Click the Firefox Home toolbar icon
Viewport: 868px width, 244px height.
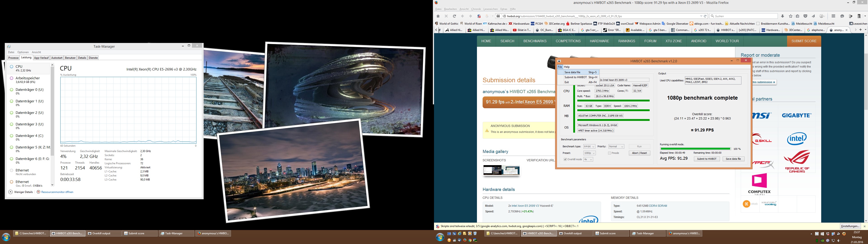[x=438, y=16]
